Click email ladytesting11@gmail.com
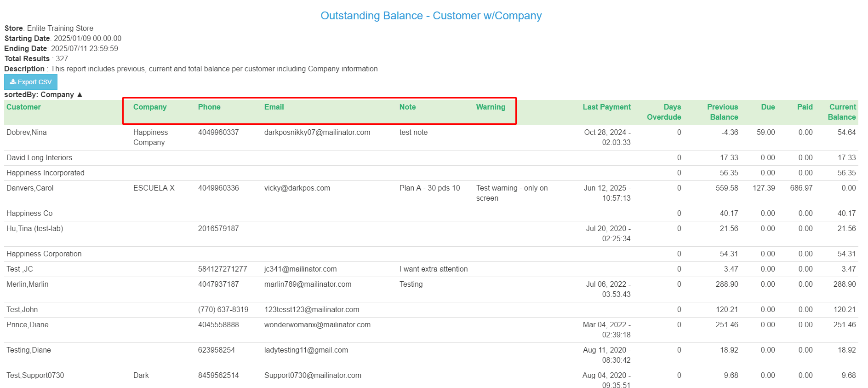This screenshot has height=388, width=868. click(306, 350)
